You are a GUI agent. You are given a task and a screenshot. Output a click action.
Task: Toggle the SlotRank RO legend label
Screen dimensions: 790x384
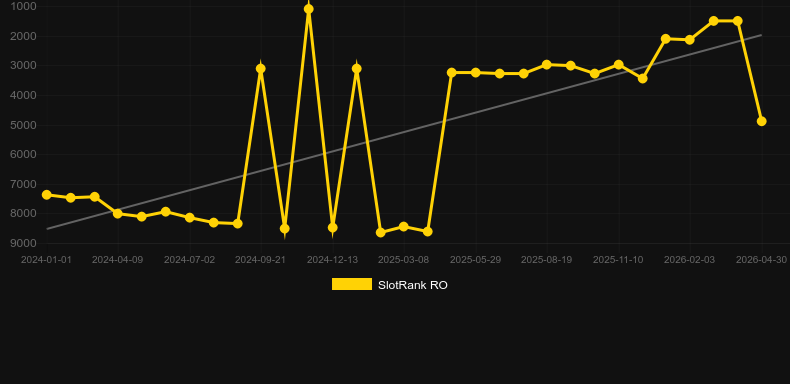(413, 285)
